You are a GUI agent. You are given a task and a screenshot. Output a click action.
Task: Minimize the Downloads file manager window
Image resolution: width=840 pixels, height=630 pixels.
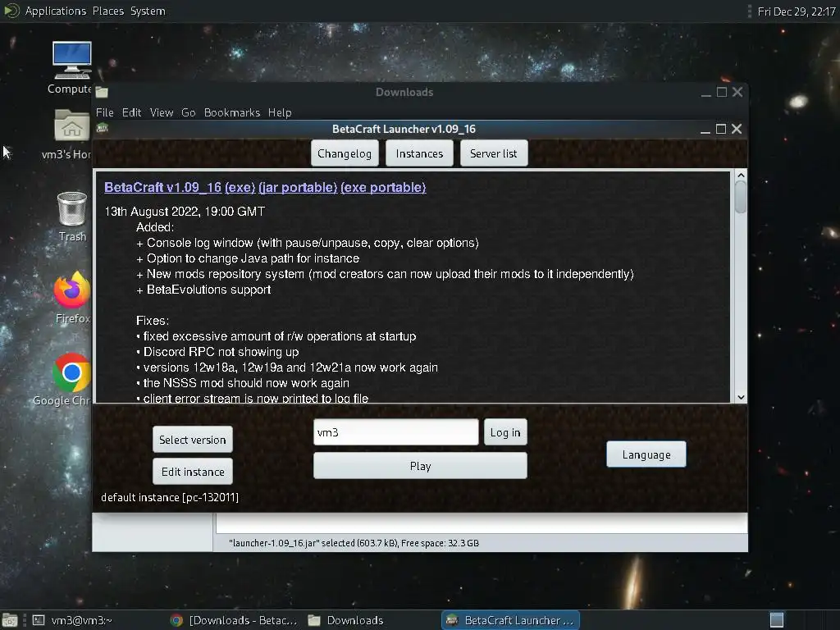click(x=706, y=94)
